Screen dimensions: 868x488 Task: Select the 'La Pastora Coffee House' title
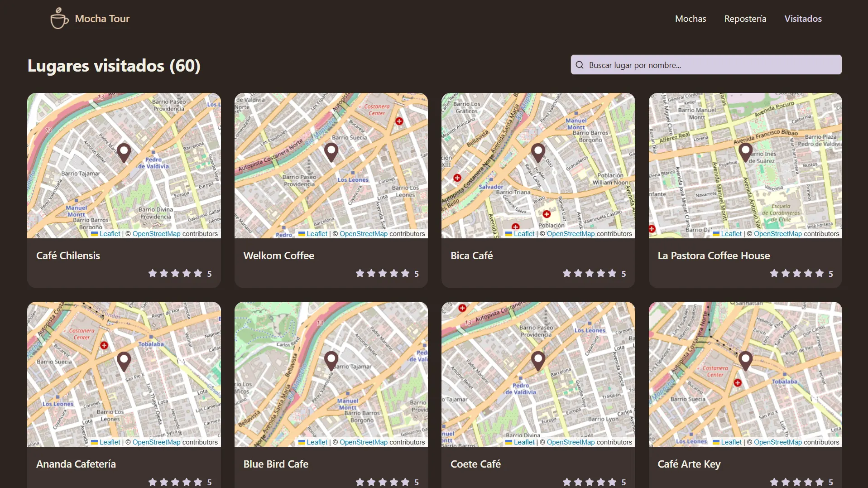pos(714,256)
